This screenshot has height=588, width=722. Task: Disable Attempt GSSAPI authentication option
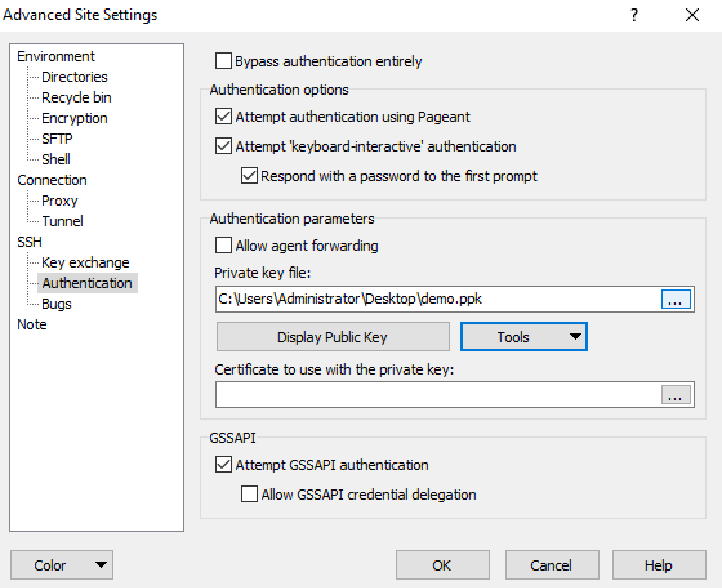point(224,465)
